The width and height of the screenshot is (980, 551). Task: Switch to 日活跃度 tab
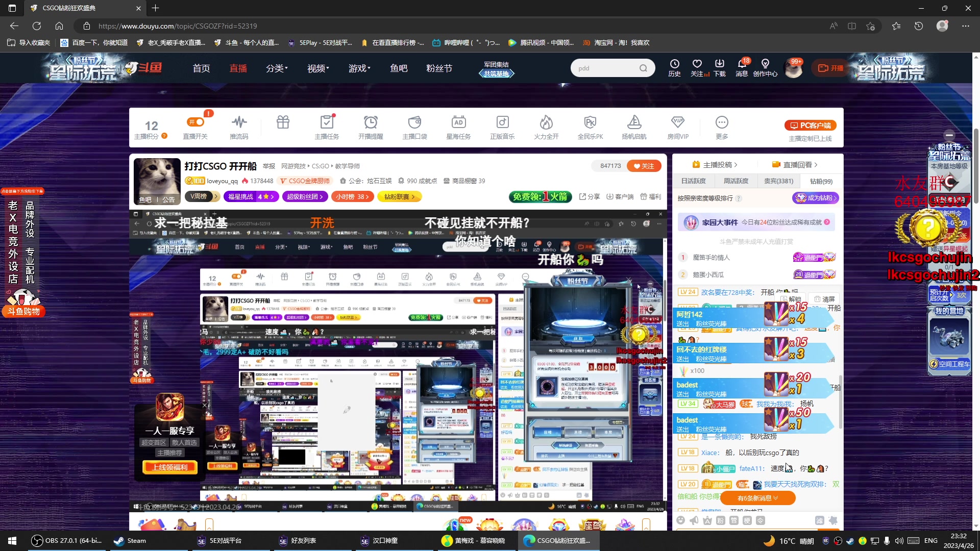693,181
